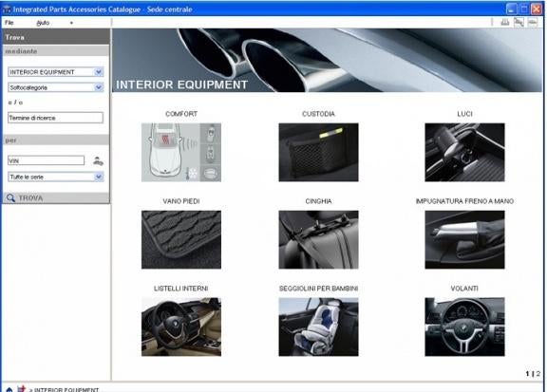The height and width of the screenshot is (392, 547).
Task: Click the image search icon in the toolbar
Action: (519, 23)
